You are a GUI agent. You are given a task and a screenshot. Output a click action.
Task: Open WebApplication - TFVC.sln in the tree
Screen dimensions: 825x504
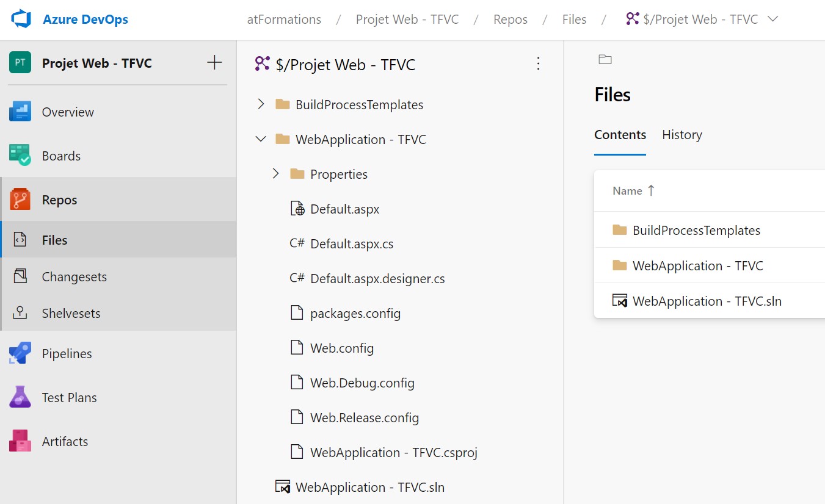point(370,488)
